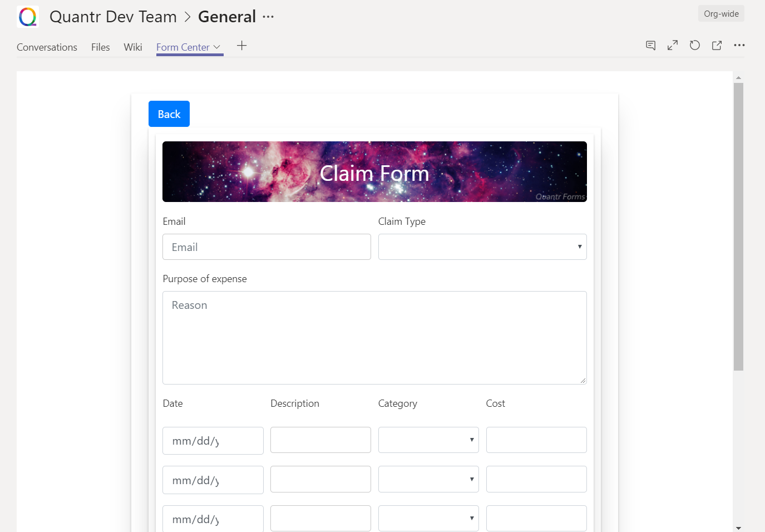Focus the Email input field
Image resolution: width=765 pixels, height=532 pixels.
coord(266,247)
